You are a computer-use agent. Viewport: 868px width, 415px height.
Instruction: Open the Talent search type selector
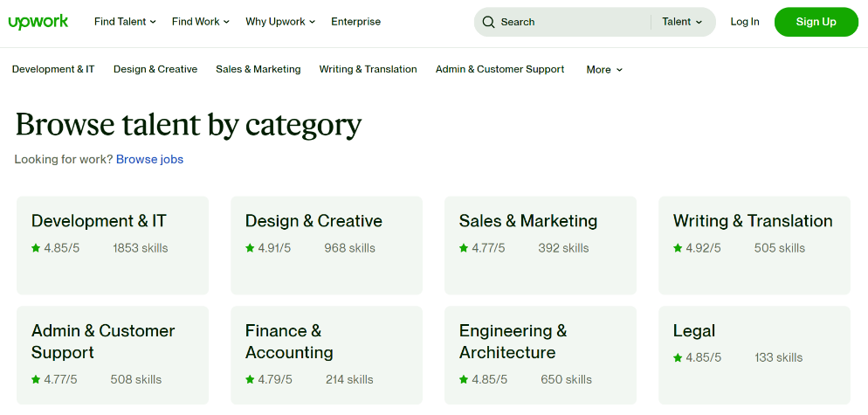click(682, 22)
